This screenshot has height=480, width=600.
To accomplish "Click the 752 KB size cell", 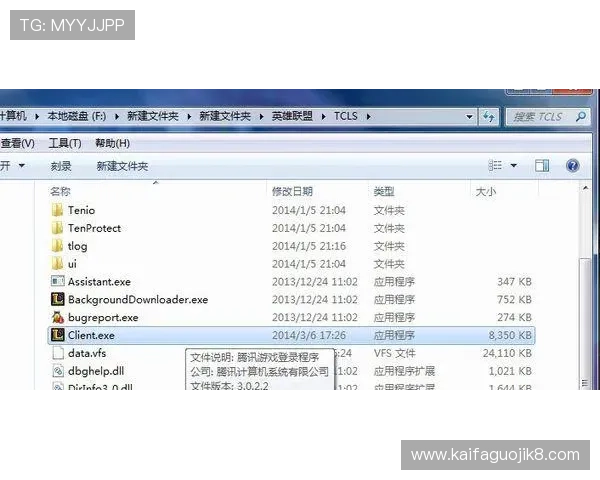I will [x=514, y=299].
